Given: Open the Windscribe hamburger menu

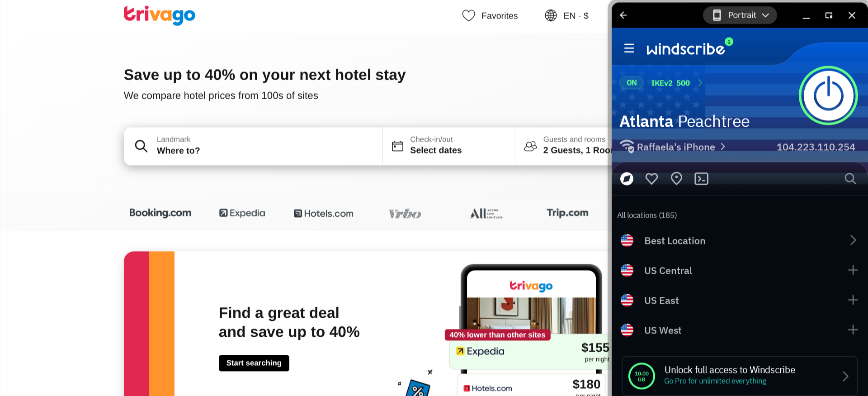Looking at the screenshot, I should (629, 48).
